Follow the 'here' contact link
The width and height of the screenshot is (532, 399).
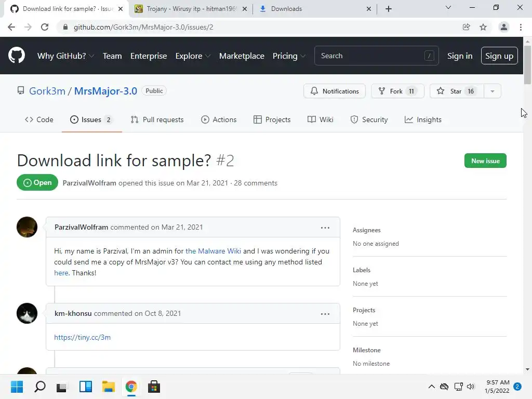tap(61, 273)
